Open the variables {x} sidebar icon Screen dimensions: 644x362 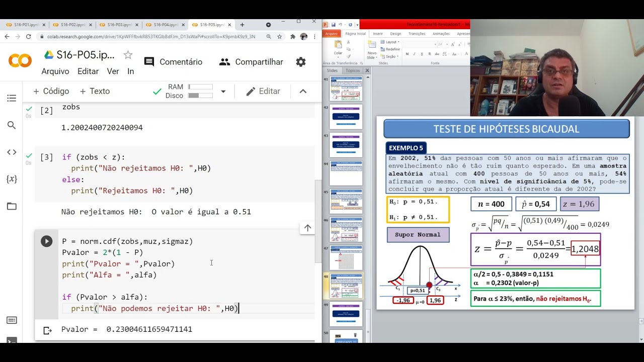pyautogui.click(x=12, y=178)
